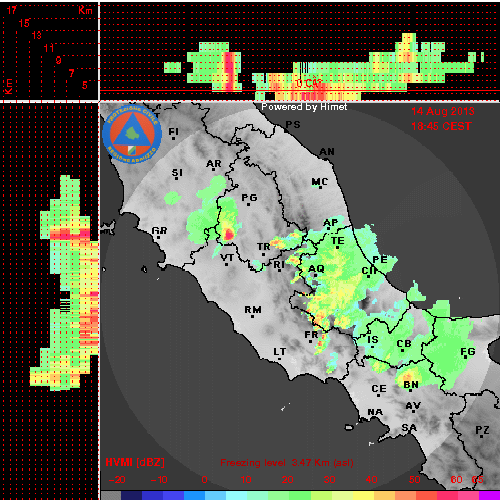This screenshot has height=500, width=500.
Task: Click the '-10' dBZ scale value
Action: 159,480
